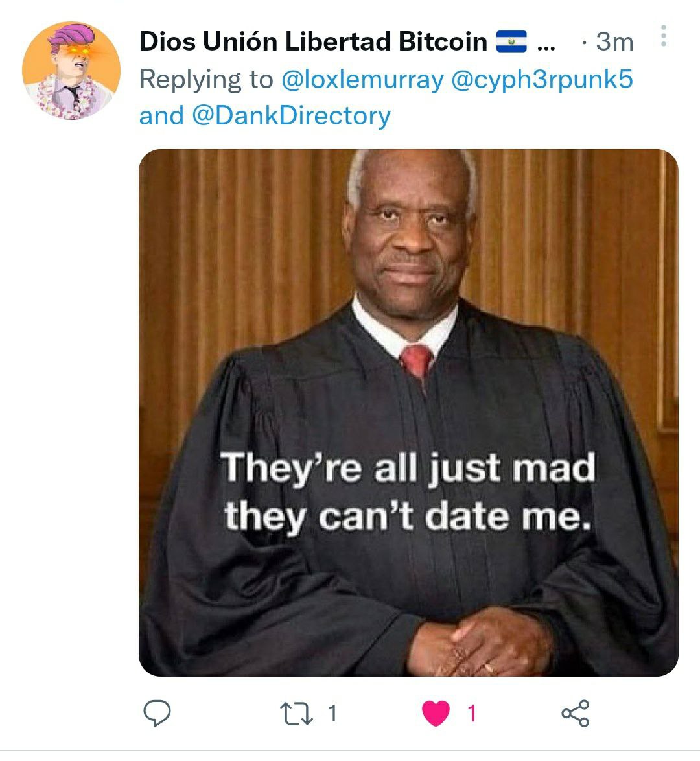The width and height of the screenshot is (700, 761).
Task: Tap the "Replying to" label
Action: click(206, 79)
